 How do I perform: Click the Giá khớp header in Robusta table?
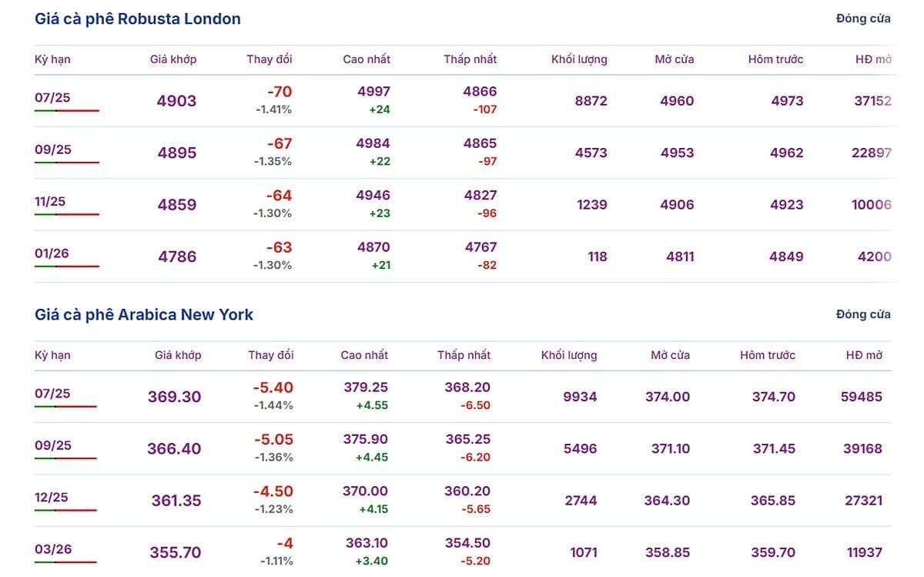coord(173,59)
